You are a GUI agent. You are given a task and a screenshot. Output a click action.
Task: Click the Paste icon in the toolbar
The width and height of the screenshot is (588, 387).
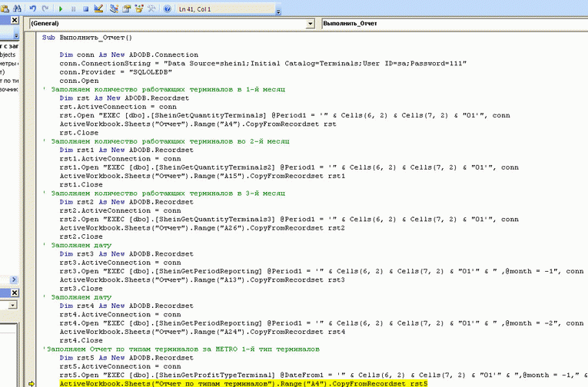click(5, 8)
